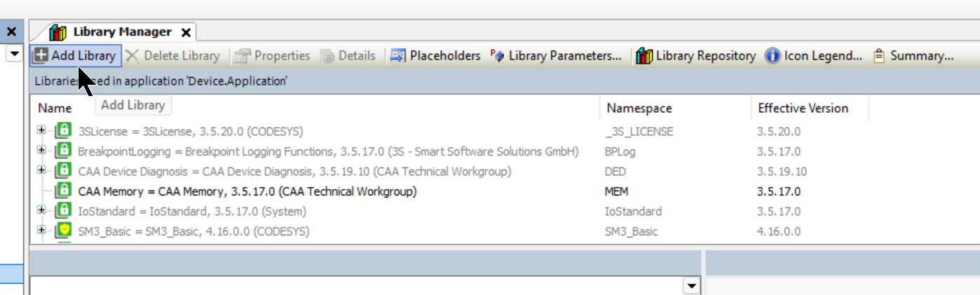
Task: Close the left side panel
Action: (x=11, y=32)
